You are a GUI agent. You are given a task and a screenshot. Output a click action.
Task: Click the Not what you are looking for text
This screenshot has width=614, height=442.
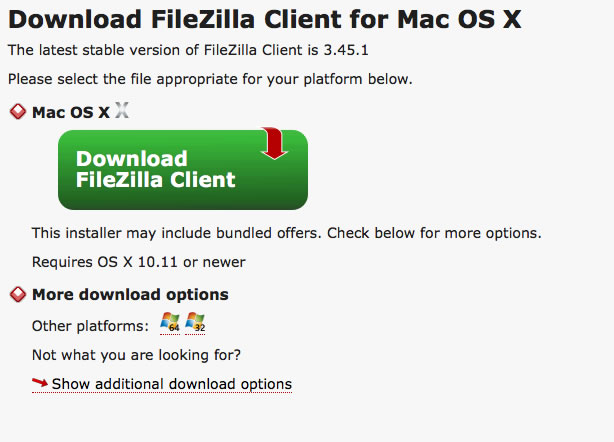pos(136,355)
